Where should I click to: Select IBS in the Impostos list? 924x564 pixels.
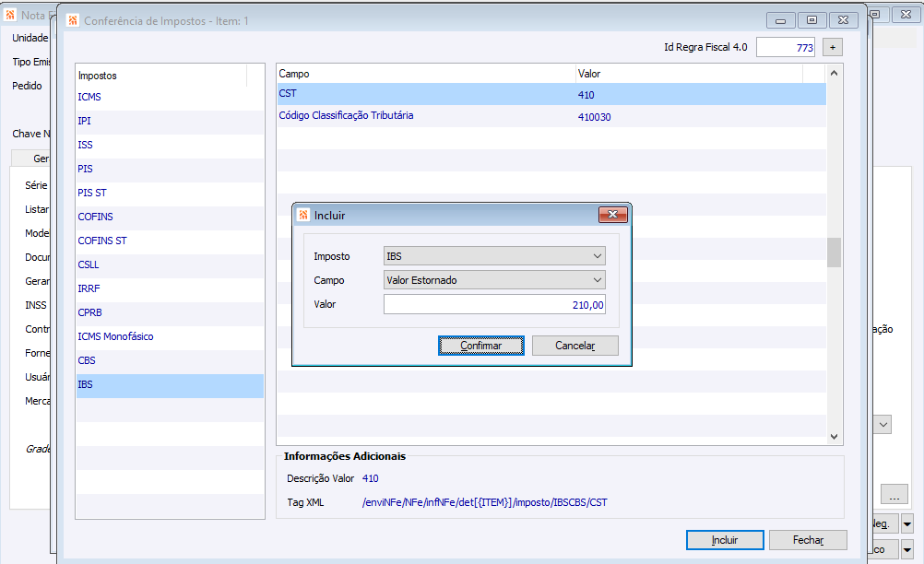[170, 384]
